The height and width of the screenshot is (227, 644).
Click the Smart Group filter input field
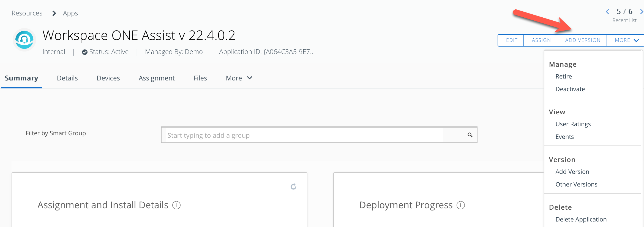pyautogui.click(x=303, y=135)
